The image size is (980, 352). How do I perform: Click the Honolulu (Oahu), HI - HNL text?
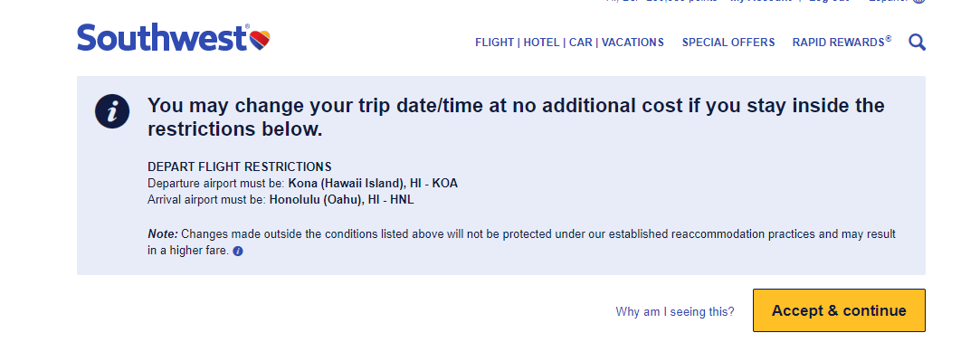tap(342, 200)
